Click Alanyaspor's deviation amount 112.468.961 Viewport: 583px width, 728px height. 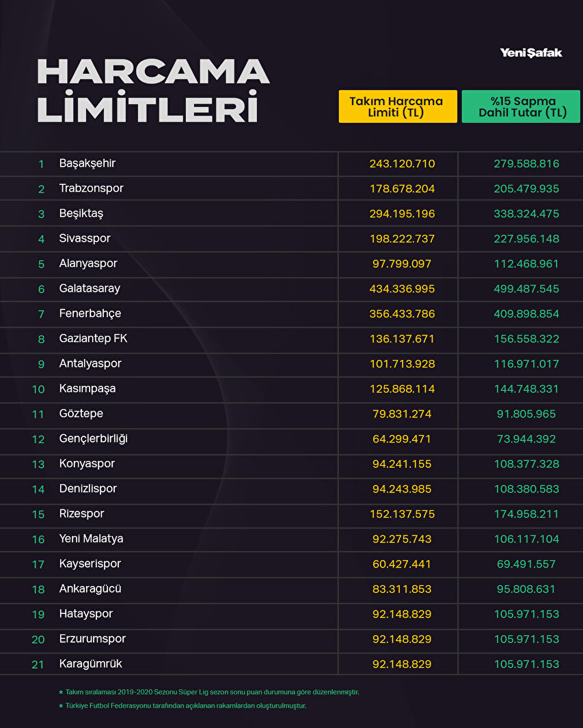coord(526,264)
